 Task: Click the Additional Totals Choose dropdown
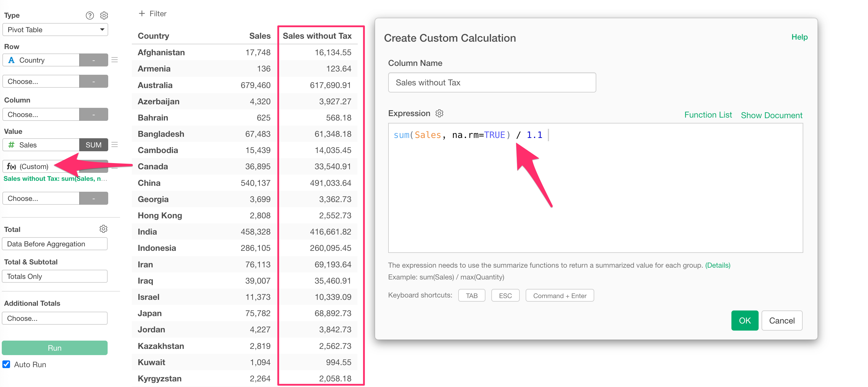coord(55,318)
